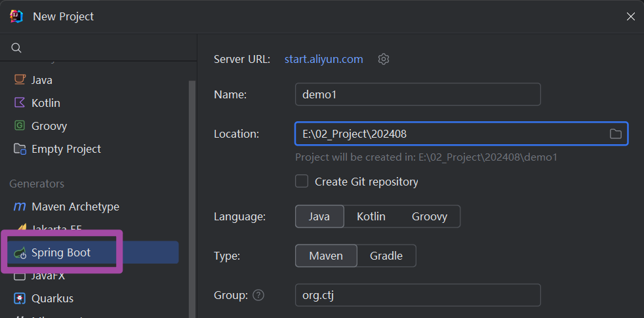Click the Server URL label

(x=242, y=59)
